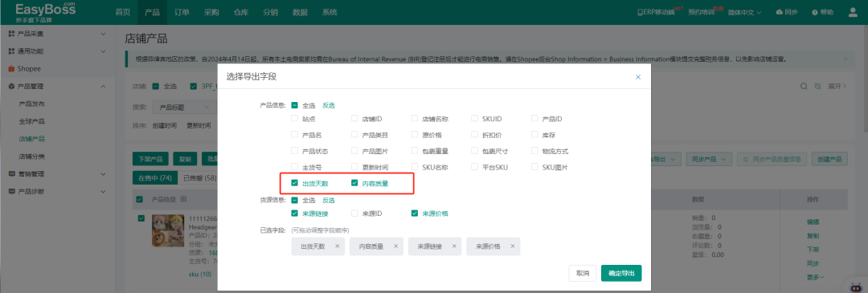
Task: Expand filters with 展开
Action: (x=837, y=86)
